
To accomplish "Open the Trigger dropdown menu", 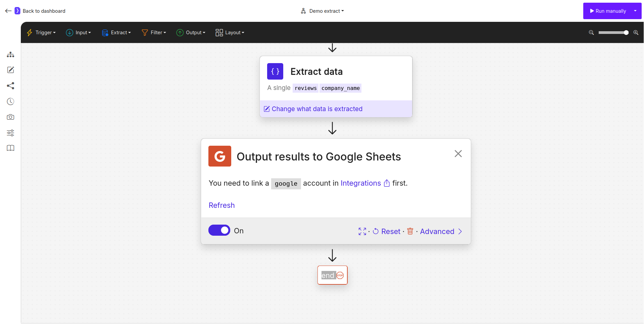I will pyautogui.click(x=41, y=33).
